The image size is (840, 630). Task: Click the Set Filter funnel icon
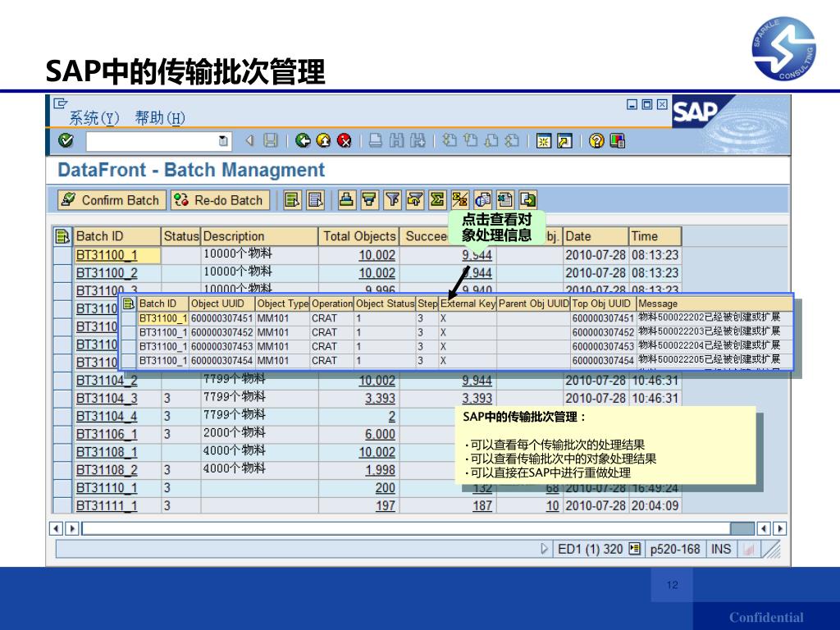click(392, 200)
